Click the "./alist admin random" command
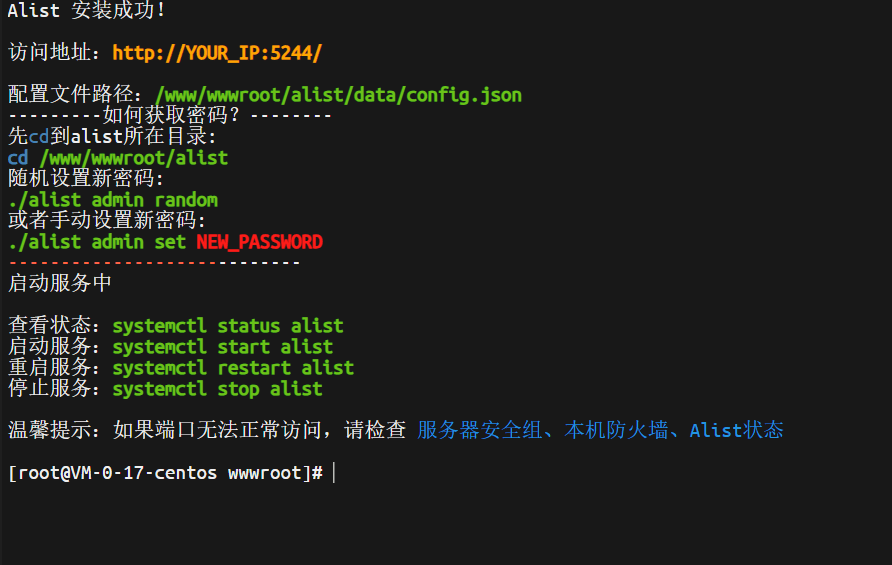892x565 pixels. pos(113,200)
